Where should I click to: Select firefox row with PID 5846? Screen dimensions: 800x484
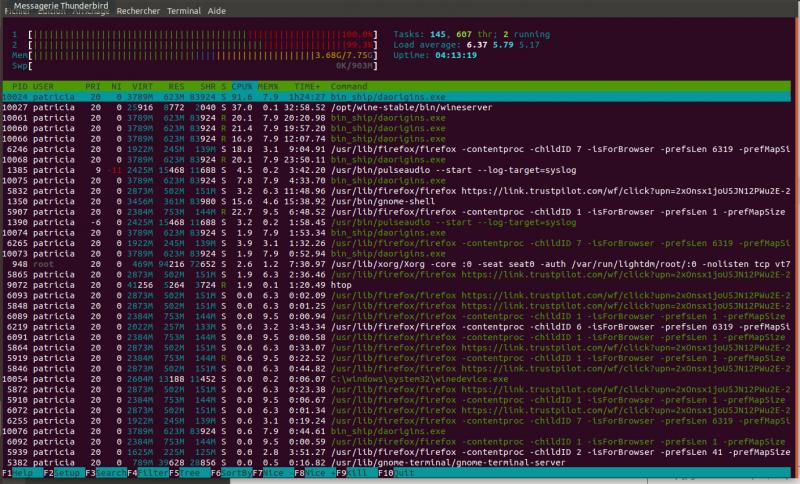click(x=396, y=369)
